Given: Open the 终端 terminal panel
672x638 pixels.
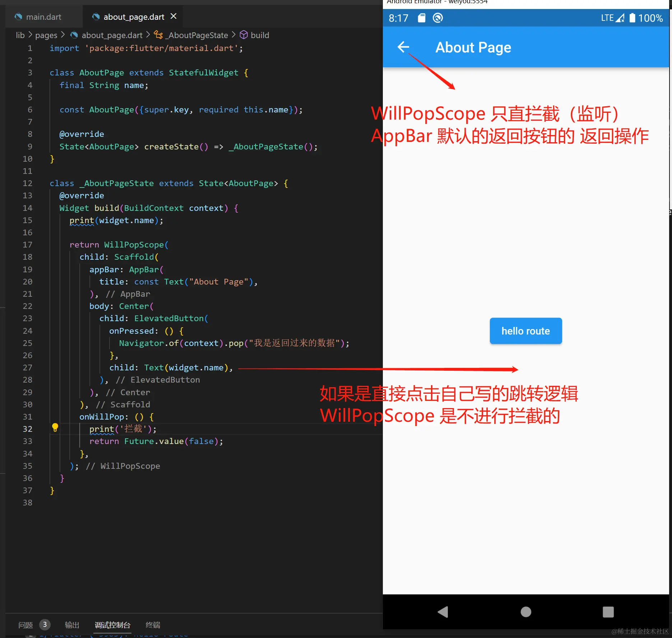Looking at the screenshot, I should coord(153,625).
